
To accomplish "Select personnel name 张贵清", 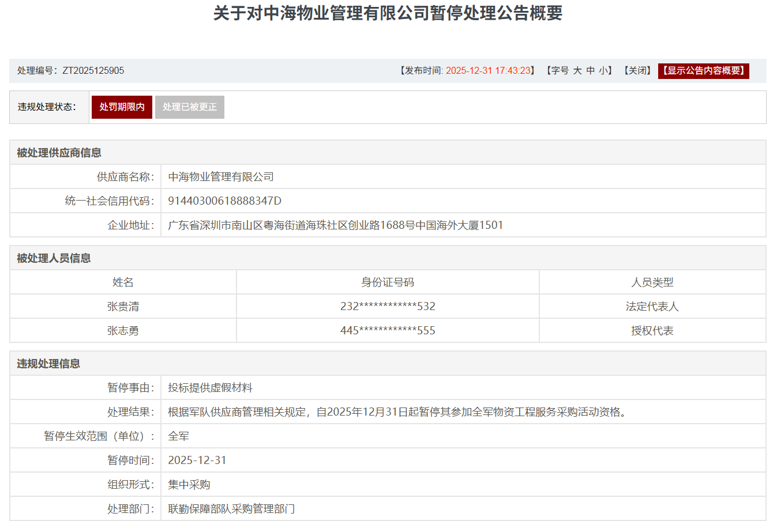I will coord(122,306).
